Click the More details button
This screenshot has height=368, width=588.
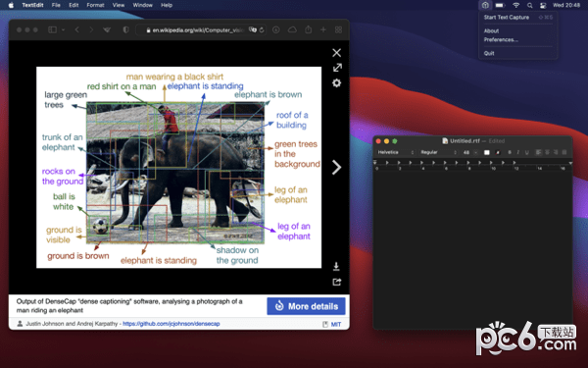pyautogui.click(x=306, y=306)
